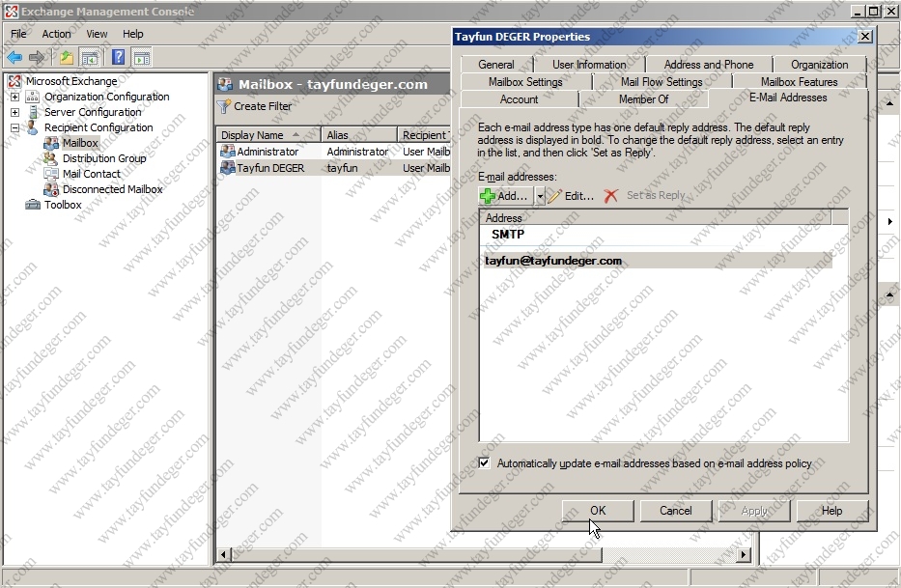901x588 pixels.
Task: Switch to the User Information tab
Action: tap(589, 65)
